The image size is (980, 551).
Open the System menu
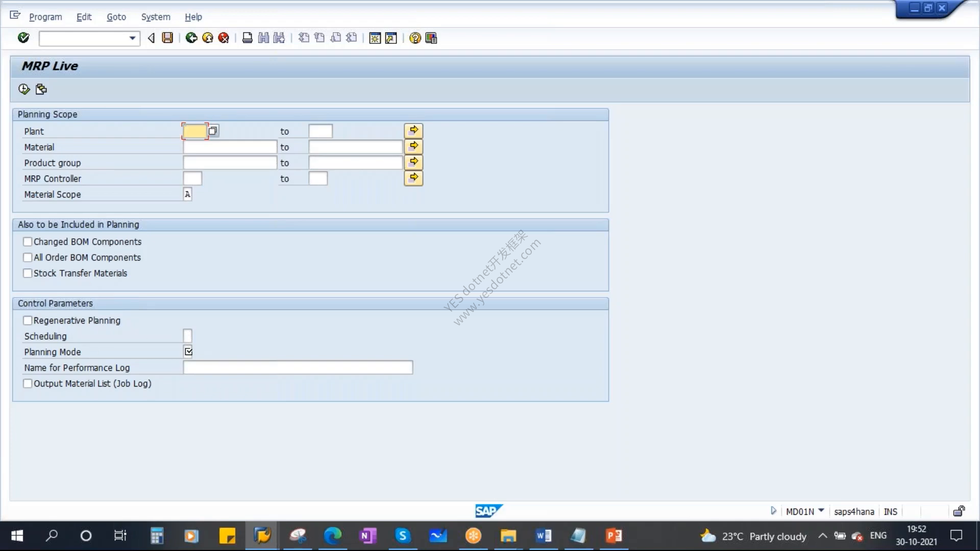point(156,17)
